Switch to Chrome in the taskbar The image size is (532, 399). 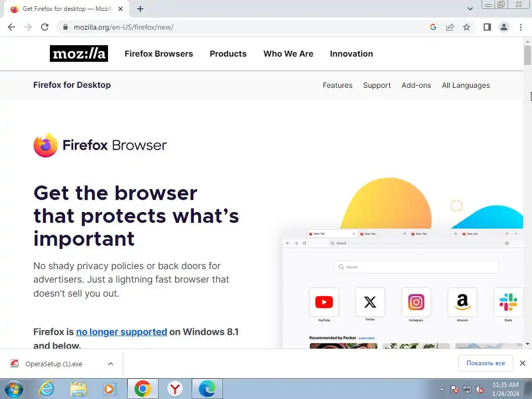click(142, 389)
